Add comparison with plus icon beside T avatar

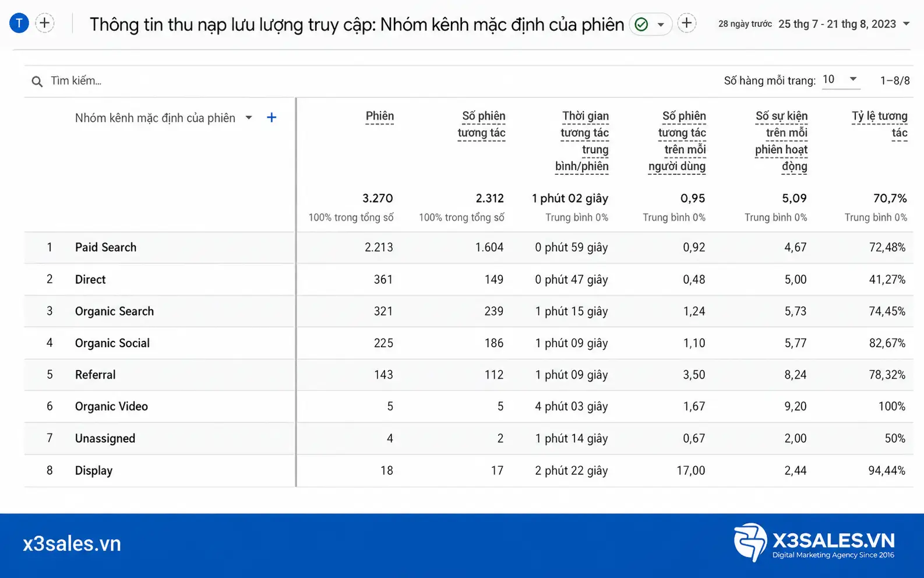click(45, 23)
